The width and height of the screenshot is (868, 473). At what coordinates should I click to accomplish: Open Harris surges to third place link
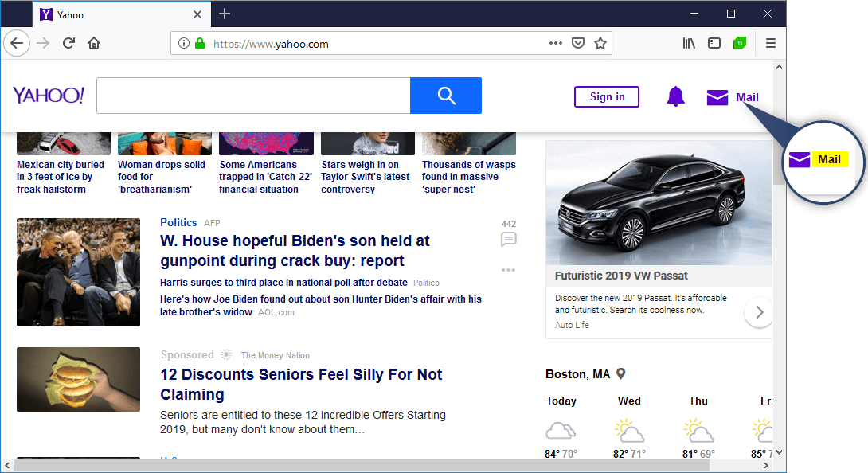[x=284, y=283]
